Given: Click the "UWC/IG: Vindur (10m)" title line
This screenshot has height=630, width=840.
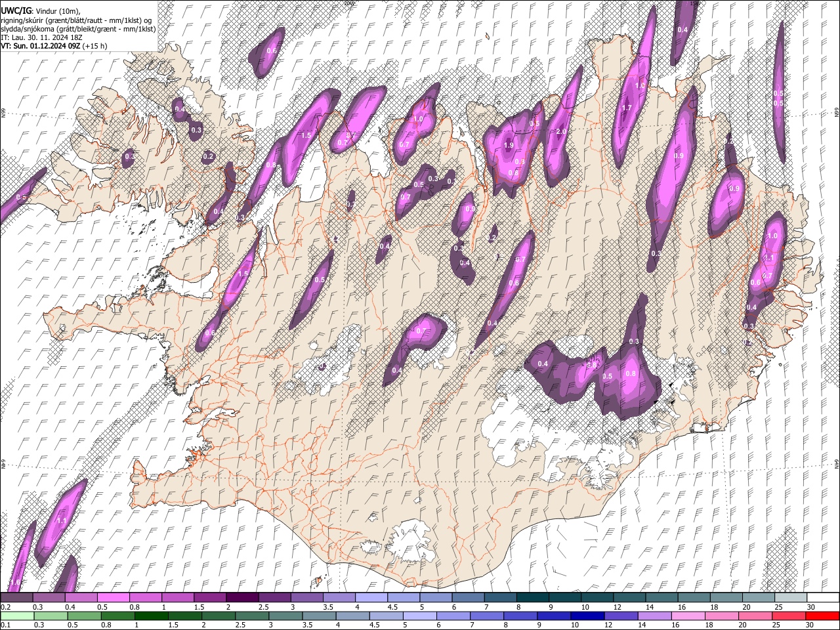Looking at the screenshot, I should [41, 10].
